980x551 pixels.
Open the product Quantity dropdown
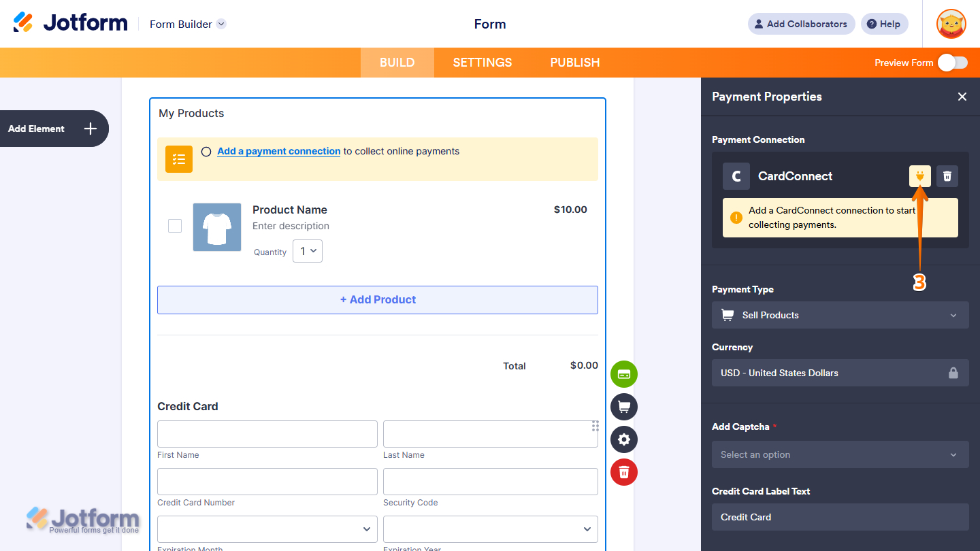coord(307,251)
